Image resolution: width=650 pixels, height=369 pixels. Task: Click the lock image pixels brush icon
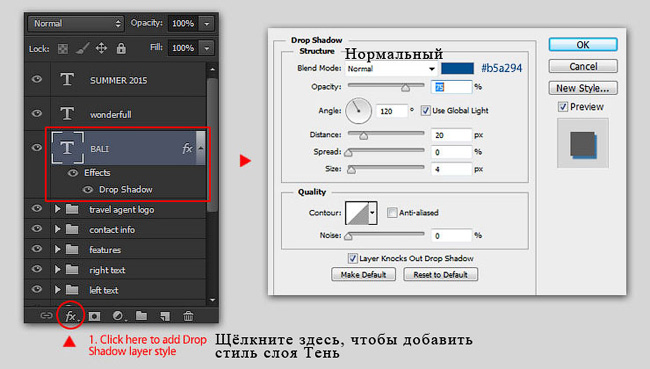coord(82,49)
